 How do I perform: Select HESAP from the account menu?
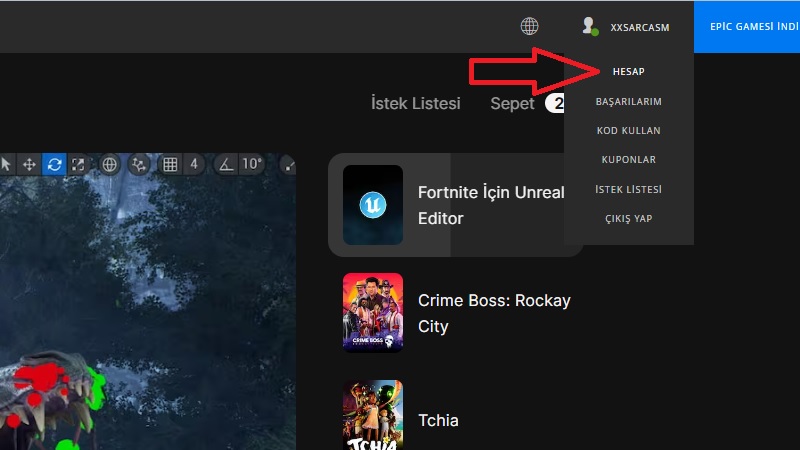click(x=629, y=71)
